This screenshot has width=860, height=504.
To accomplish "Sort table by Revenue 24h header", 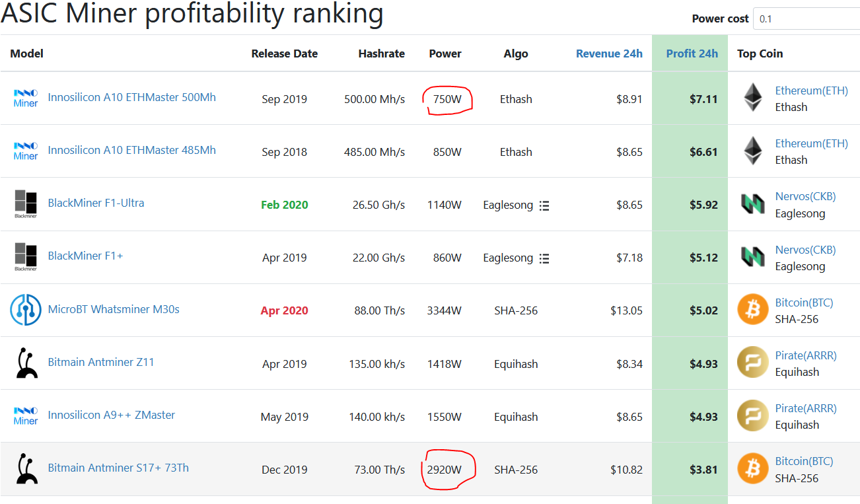I will 609,54.
